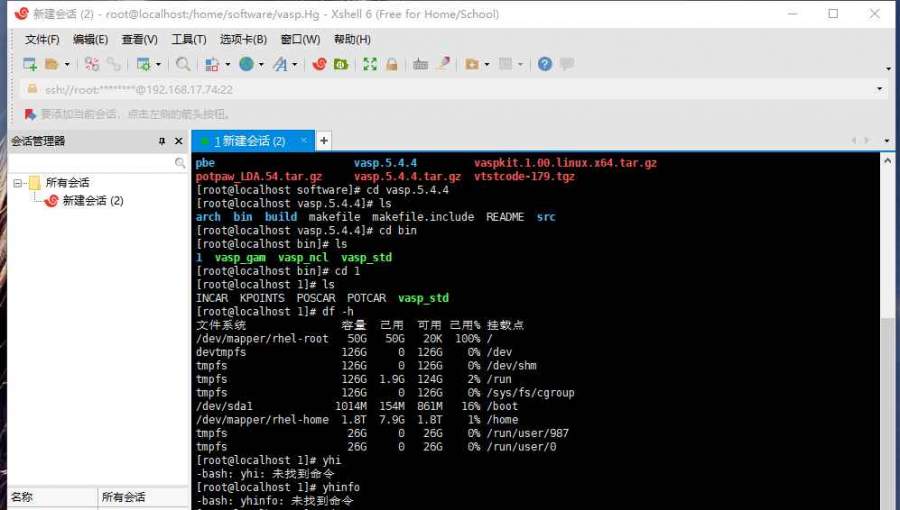
Task: Click the /dev/mapper/rhel-root text in terminal
Action: [x=262, y=338]
